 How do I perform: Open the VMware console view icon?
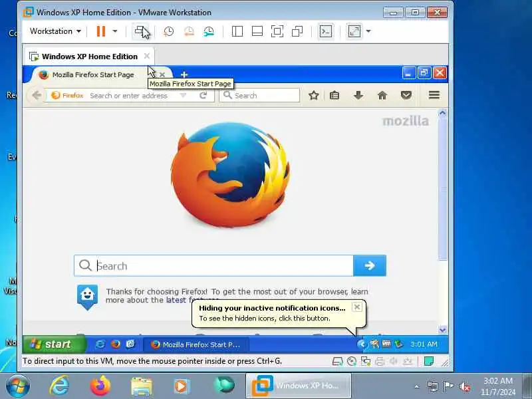326,31
